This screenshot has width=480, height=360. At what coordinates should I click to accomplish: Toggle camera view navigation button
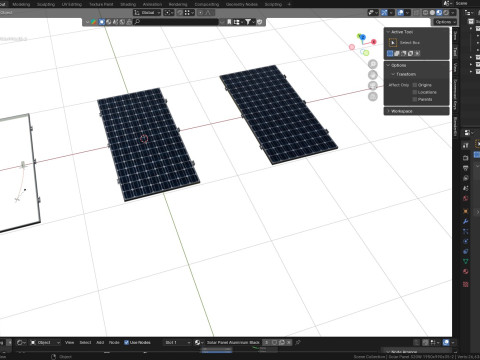coord(373,86)
